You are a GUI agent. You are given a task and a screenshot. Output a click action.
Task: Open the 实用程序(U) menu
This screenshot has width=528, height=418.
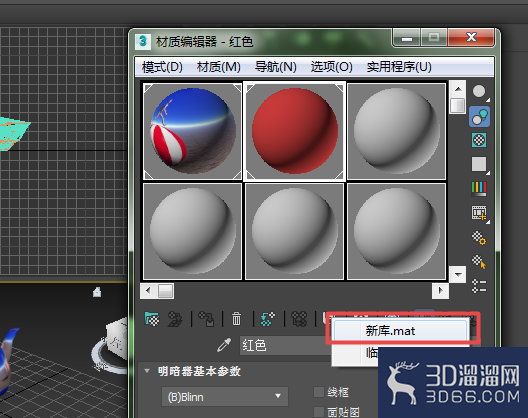click(399, 67)
